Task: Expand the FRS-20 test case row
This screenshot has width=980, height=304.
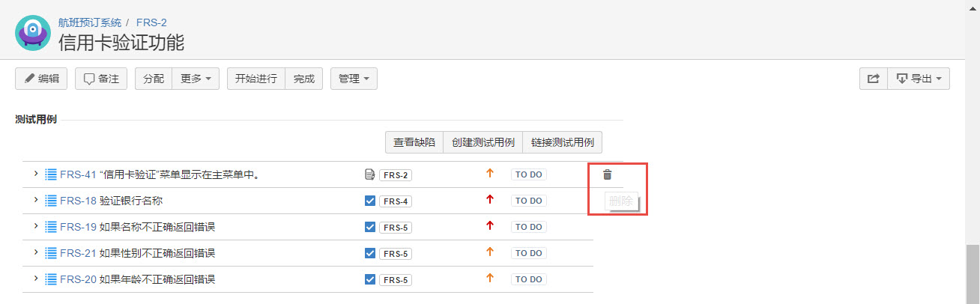Action: (x=35, y=279)
